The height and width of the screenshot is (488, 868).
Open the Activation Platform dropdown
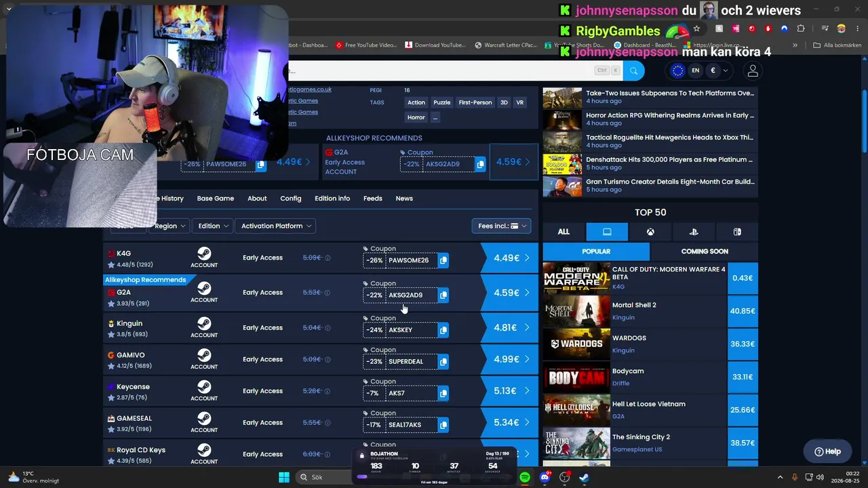click(276, 226)
